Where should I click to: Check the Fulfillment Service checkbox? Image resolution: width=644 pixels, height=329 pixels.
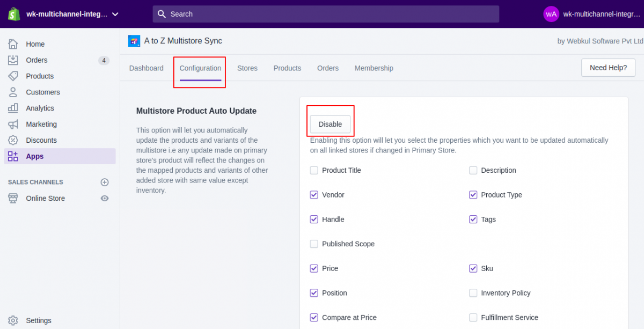pos(473,317)
